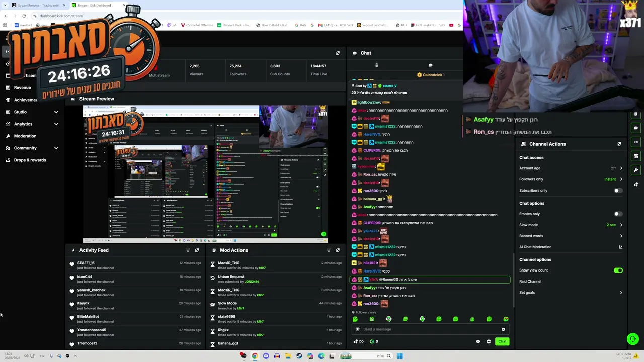This screenshot has height=362, width=644.
Task: Open Discount Bank bookmark
Action: [234, 25]
